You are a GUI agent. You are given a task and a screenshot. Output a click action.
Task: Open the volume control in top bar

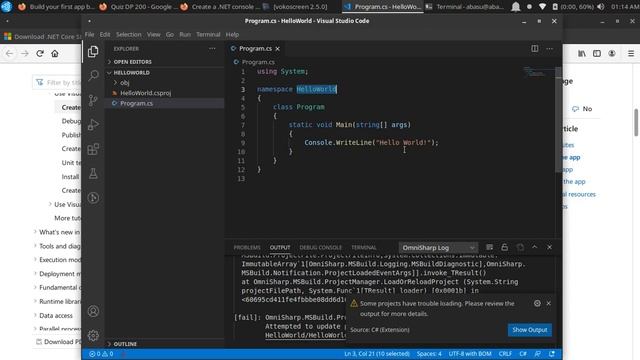coord(601,7)
